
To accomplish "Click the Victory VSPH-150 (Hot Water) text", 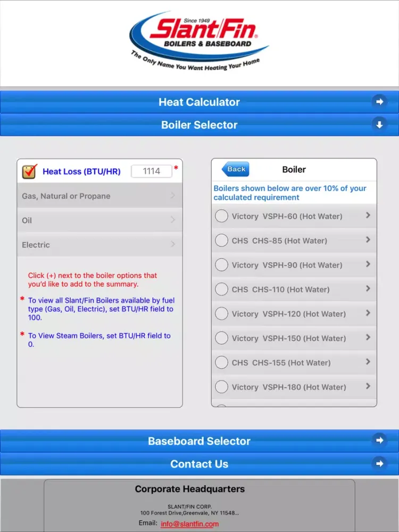I will [x=289, y=338].
